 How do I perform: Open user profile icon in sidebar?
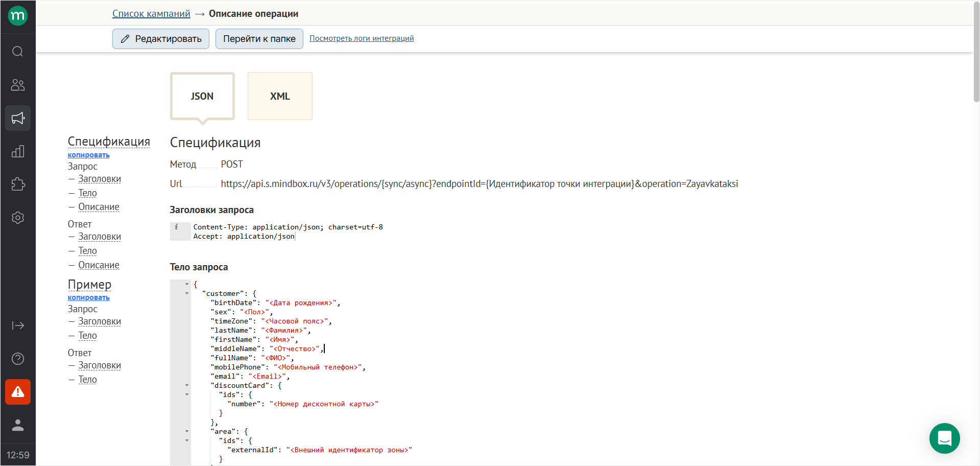click(x=18, y=425)
